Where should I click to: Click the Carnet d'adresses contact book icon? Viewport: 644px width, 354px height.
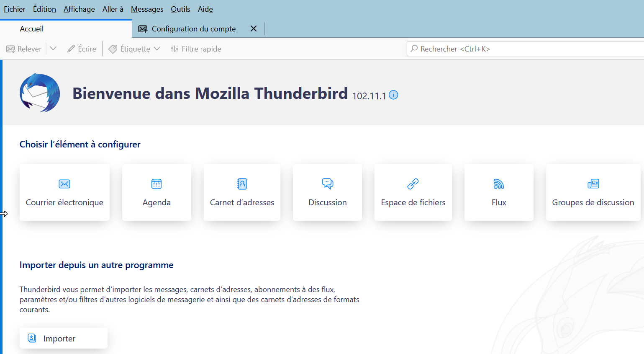242,184
